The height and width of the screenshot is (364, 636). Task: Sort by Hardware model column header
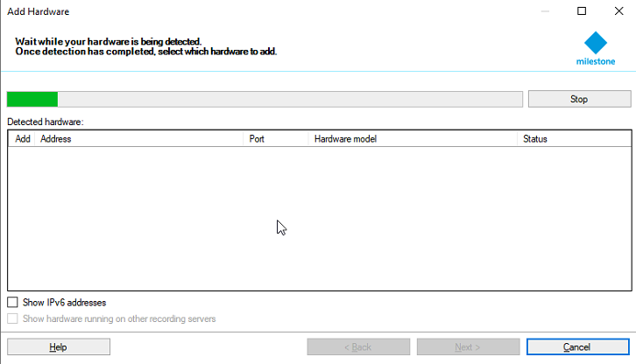pos(412,139)
